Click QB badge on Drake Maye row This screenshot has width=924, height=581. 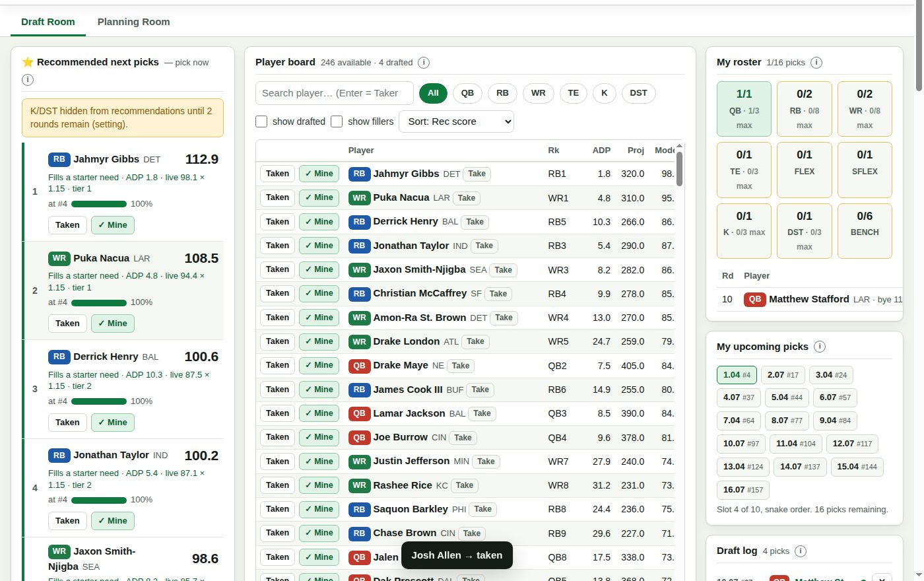(x=359, y=365)
